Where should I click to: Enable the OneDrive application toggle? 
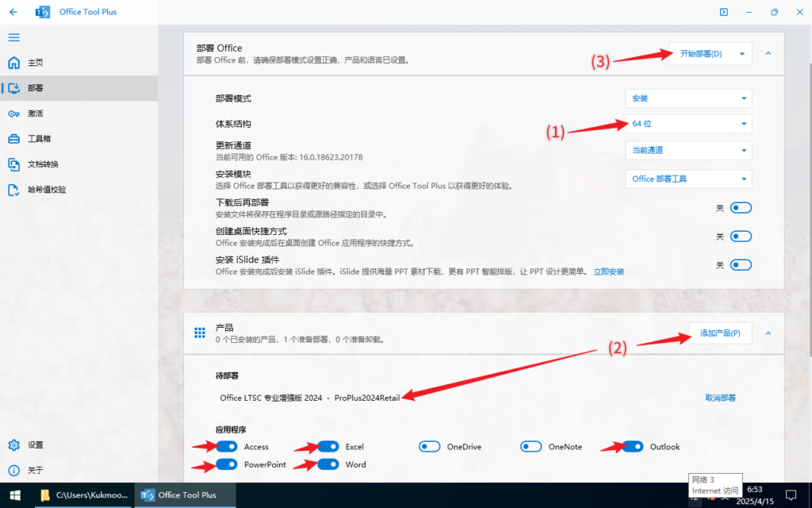click(x=429, y=446)
